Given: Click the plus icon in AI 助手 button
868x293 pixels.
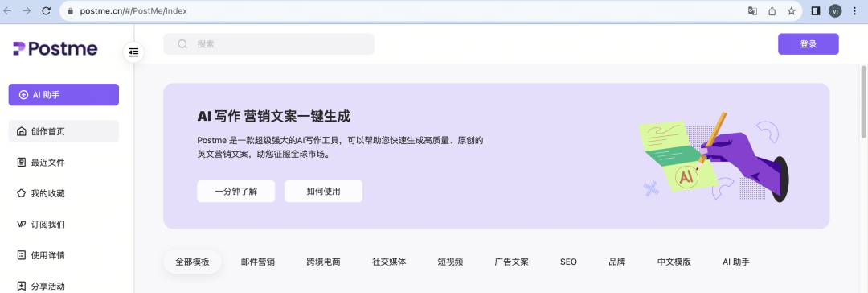Looking at the screenshot, I should coord(23,95).
